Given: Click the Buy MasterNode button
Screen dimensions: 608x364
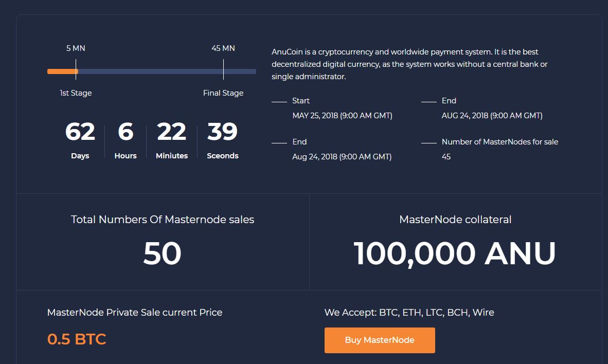Looking at the screenshot, I should click(380, 340).
